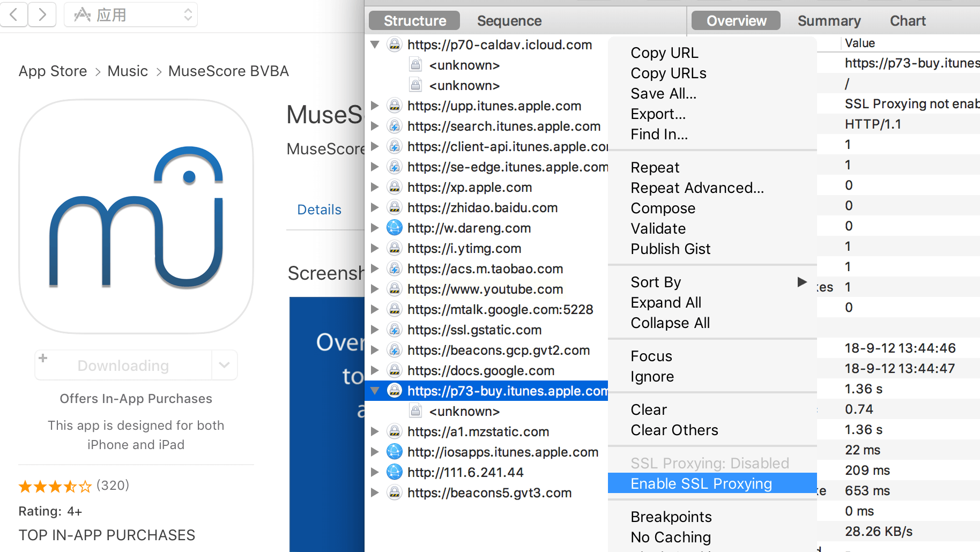
Task: Expand the www.youtube.com node
Action: (x=375, y=289)
